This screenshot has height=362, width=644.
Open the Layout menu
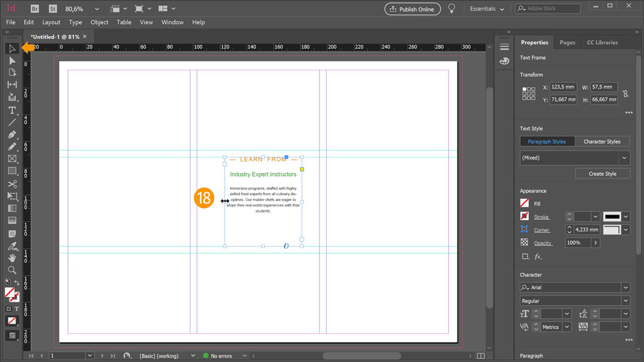point(51,22)
